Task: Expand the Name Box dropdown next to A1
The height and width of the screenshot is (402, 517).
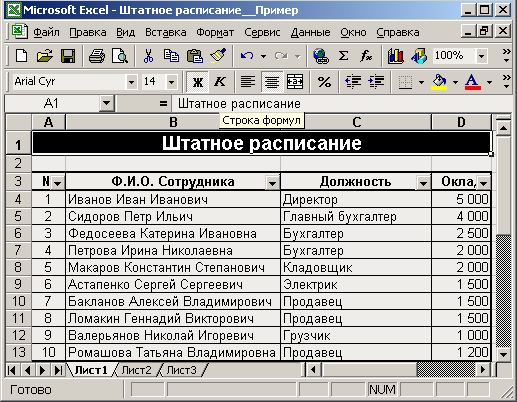Action: 107,103
